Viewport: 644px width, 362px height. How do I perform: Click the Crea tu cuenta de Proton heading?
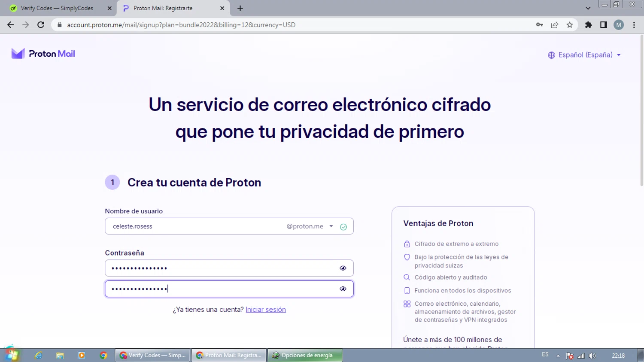point(194,183)
